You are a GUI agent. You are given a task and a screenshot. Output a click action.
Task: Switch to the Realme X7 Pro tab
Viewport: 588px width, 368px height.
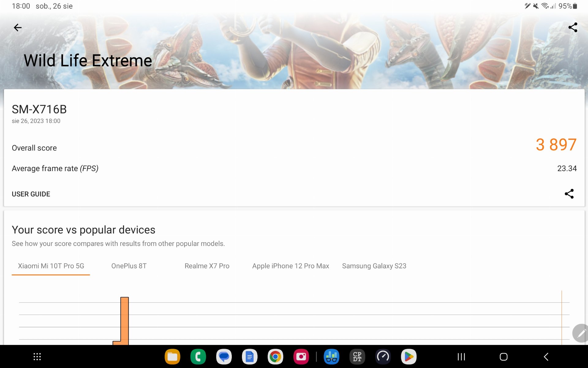pyautogui.click(x=207, y=266)
